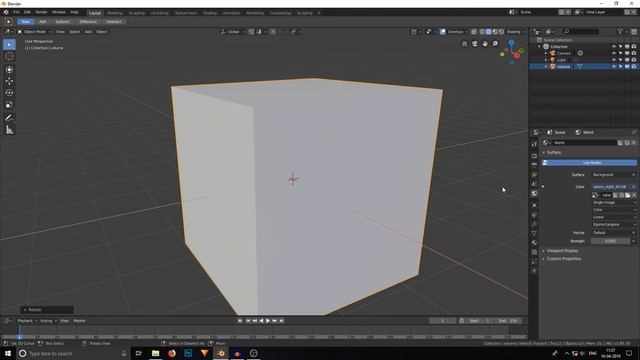Toggle visibility eye for Collection
640x360 pixels.
(x=613, y=47)
